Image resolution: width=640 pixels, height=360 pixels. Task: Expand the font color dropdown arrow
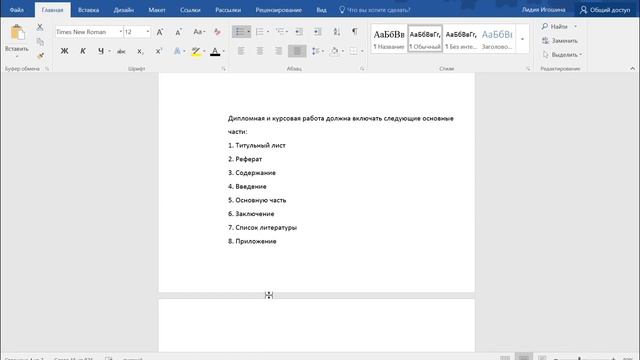224,51
